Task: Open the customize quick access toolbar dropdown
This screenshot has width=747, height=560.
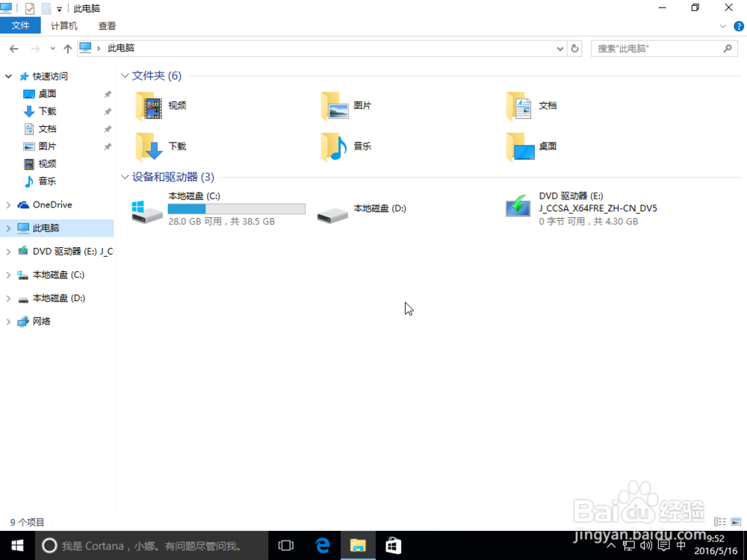Action: (x=59, y=9)
